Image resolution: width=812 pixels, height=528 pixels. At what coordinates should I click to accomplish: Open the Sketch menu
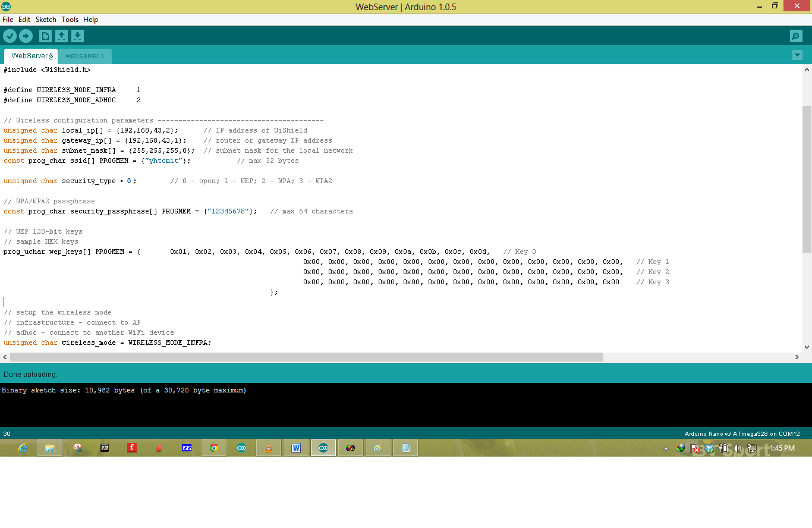pos(46,20)
